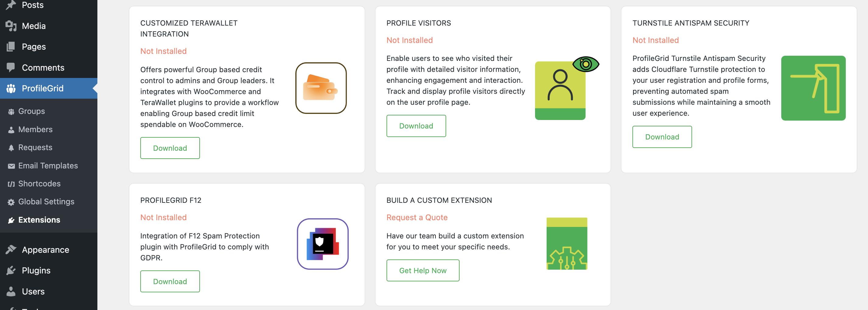Image resolution: width=868 pixels, height=310 pixels.
Task: Open Members submenu item
Action: tap(35, 129)
